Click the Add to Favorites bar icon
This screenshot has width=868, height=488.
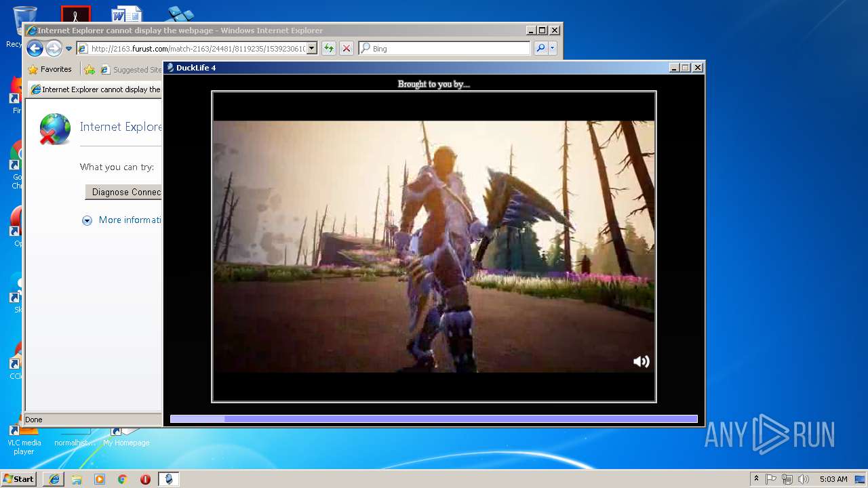click(90, 69)
